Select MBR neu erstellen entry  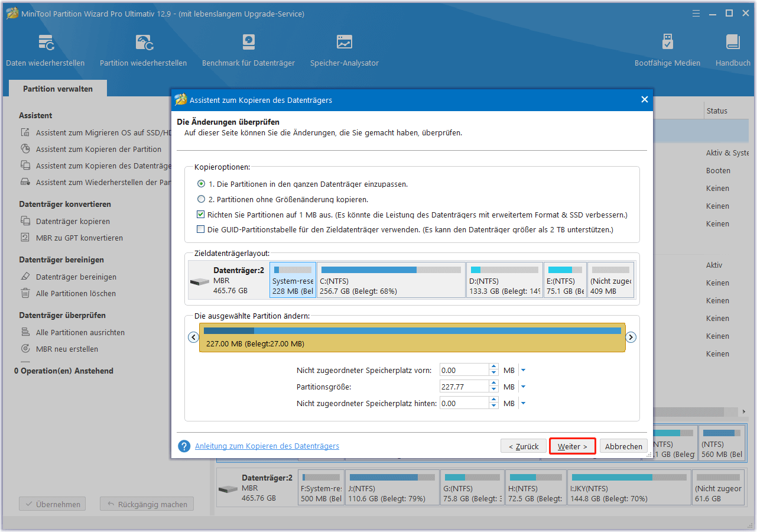pos(67,349)
